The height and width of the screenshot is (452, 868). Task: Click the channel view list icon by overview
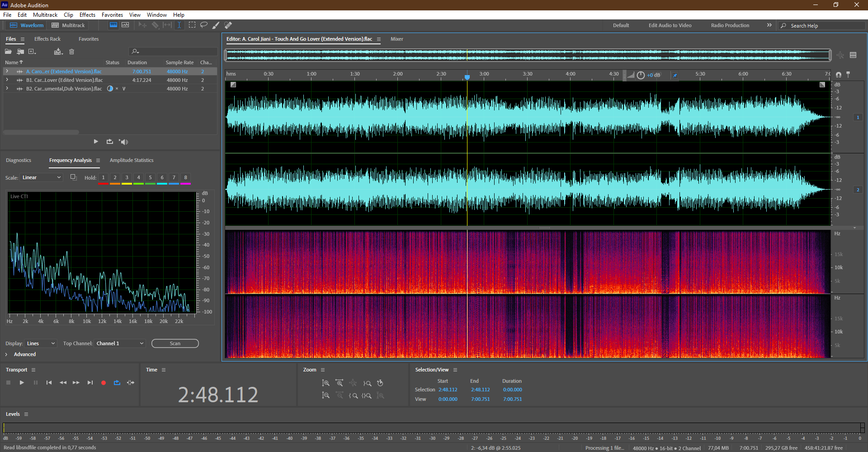pyautogui.click(x=853, y=55)
